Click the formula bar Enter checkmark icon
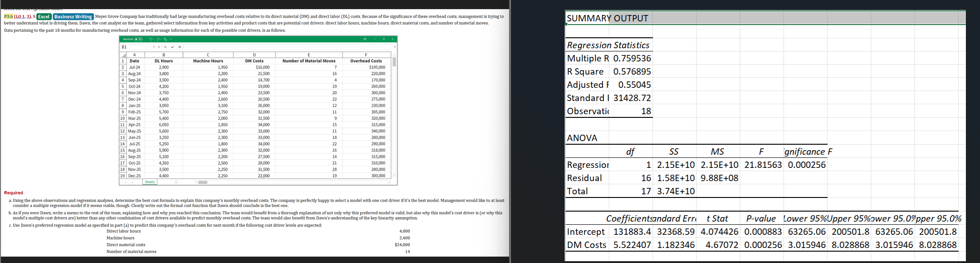 tap(173, 47)
